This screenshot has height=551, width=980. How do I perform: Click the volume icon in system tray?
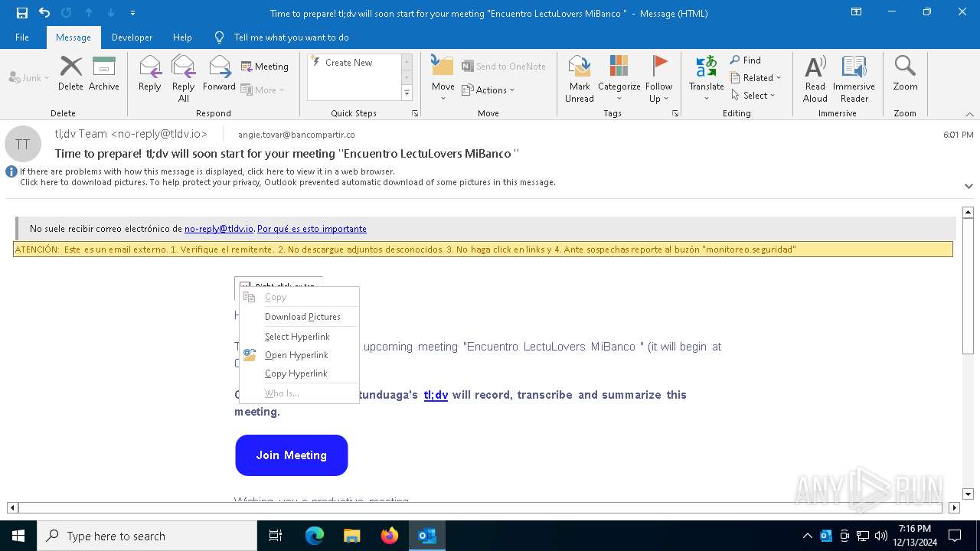click(880, 536)
